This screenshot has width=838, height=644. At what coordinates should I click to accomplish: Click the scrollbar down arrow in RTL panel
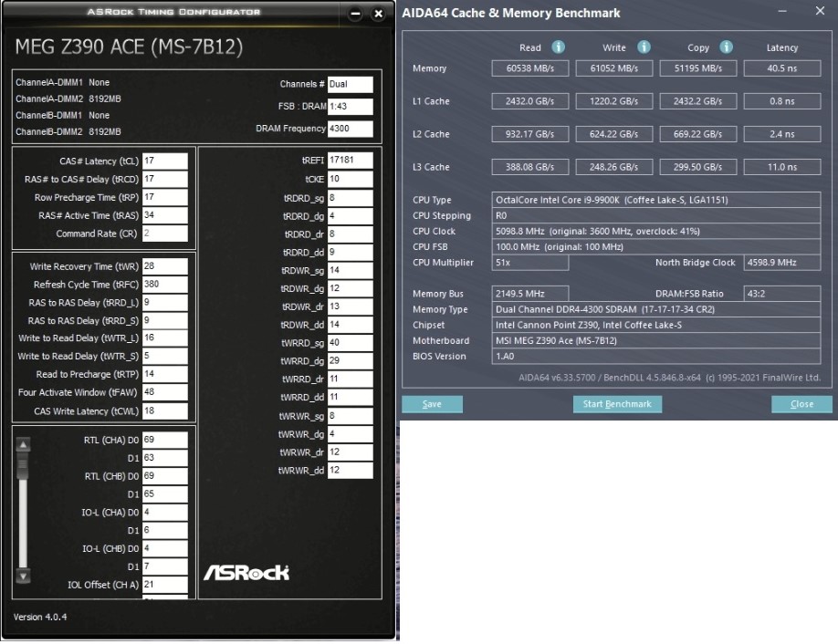[23, 576]
